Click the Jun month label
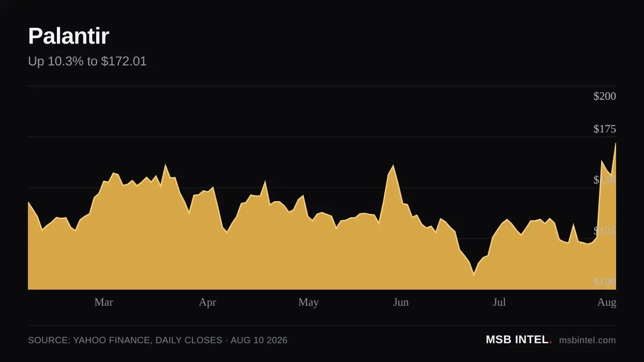 (x=401, y=302)
